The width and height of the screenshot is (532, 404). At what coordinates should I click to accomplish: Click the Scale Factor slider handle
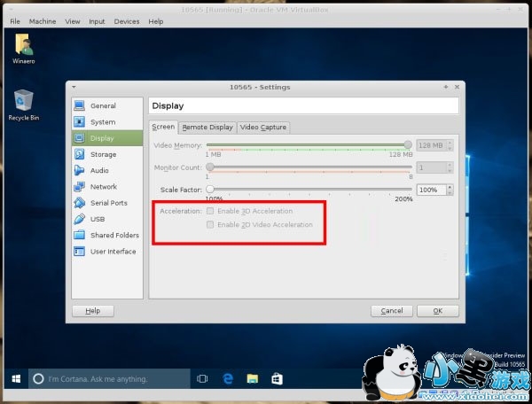210,189
